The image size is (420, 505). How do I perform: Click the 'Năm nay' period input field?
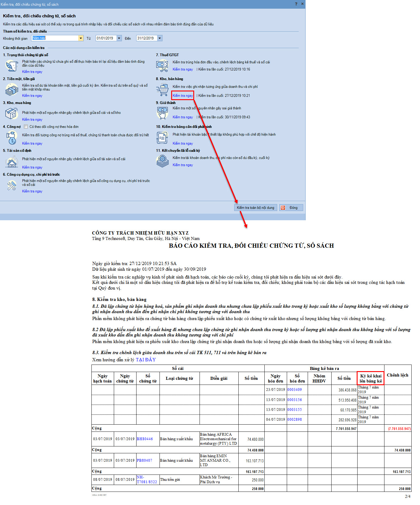coord(55,38)
